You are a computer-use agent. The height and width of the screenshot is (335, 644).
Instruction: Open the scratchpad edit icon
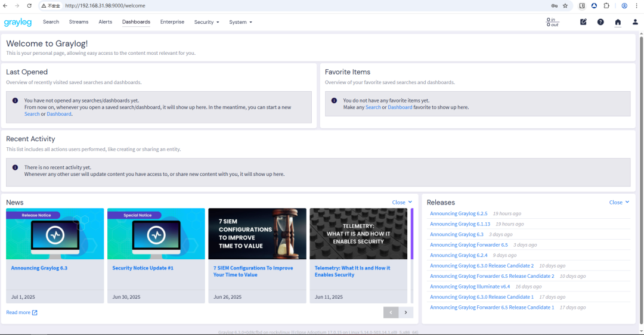583,22
